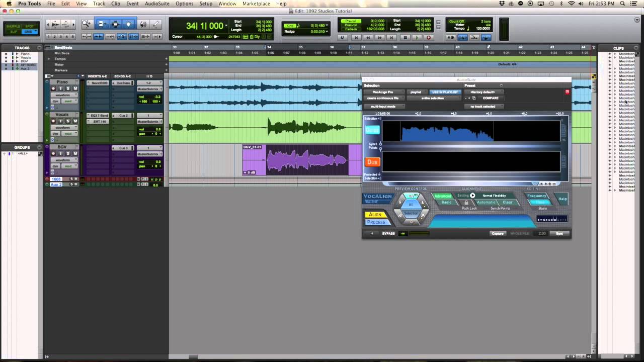Open the main counter format dropdown arrow
This screenshot has width=644, height=362.
pos(226,25)
